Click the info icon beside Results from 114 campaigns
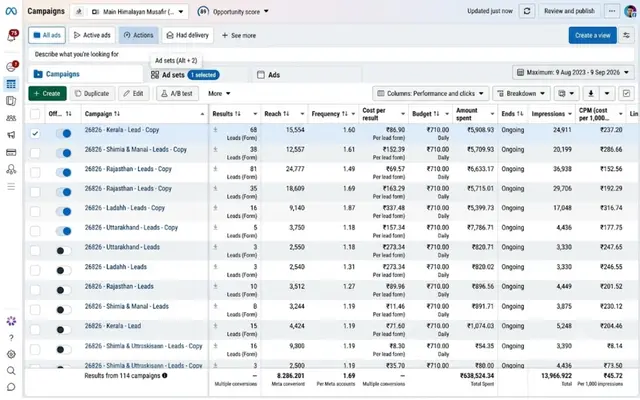The image size is (640, 400). pos(164,376)
